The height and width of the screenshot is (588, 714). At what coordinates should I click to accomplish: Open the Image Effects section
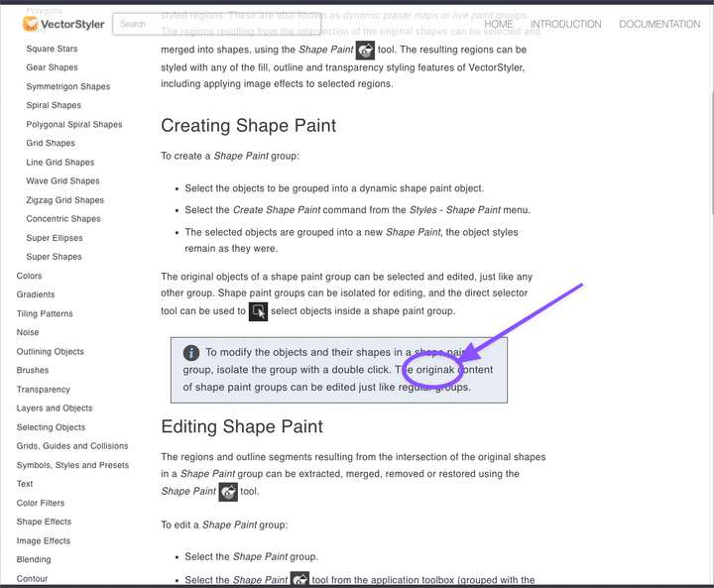[44, 541]
